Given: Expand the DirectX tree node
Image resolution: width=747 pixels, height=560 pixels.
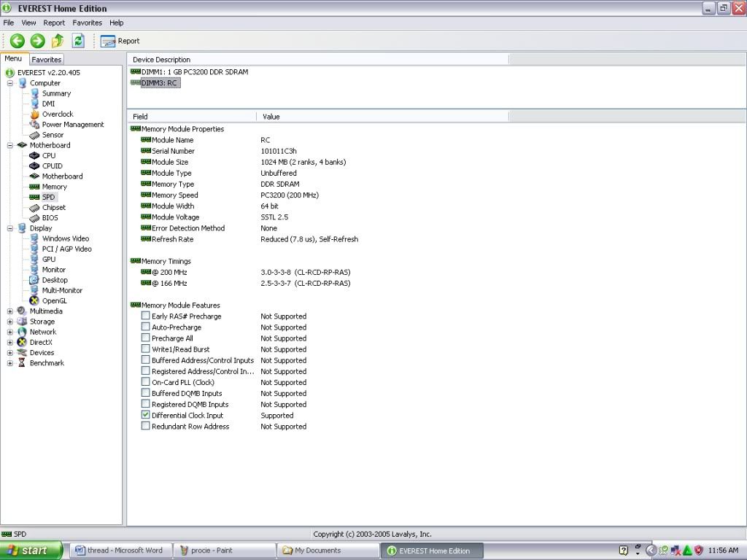Looking at the screenshot, I should pos(10,343).
